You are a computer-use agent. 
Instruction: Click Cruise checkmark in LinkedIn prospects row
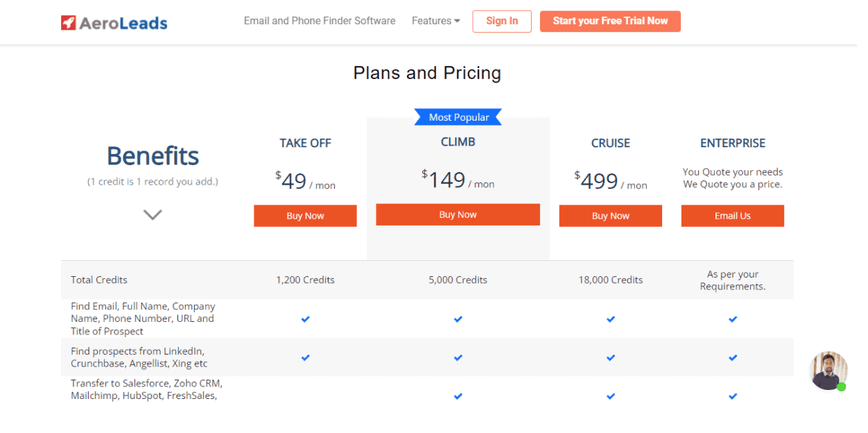click(x=611, y=358)
